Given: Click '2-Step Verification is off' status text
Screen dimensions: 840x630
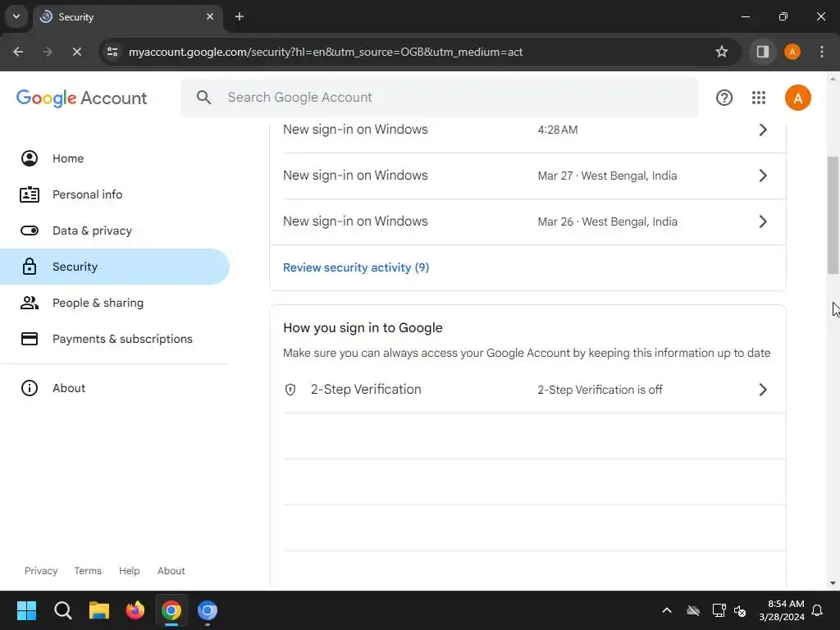Looking at the screenshot, I should 600,390.
